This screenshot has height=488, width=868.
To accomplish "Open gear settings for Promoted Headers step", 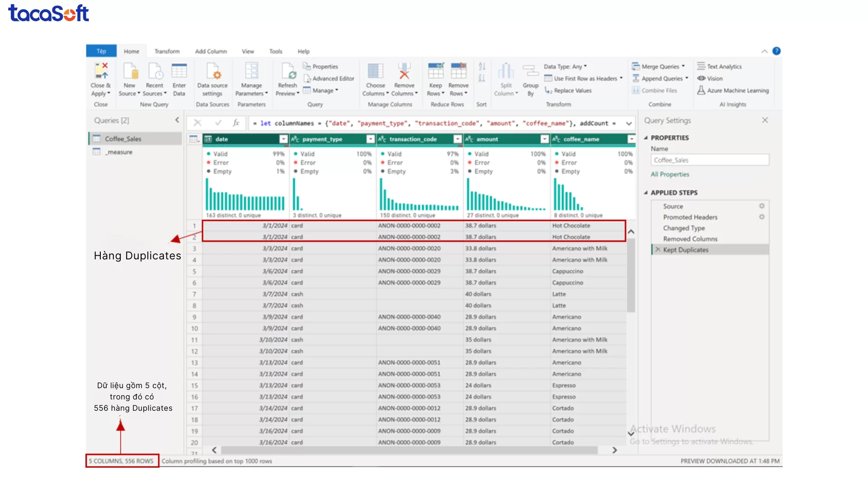I will (x=762, y=217).
